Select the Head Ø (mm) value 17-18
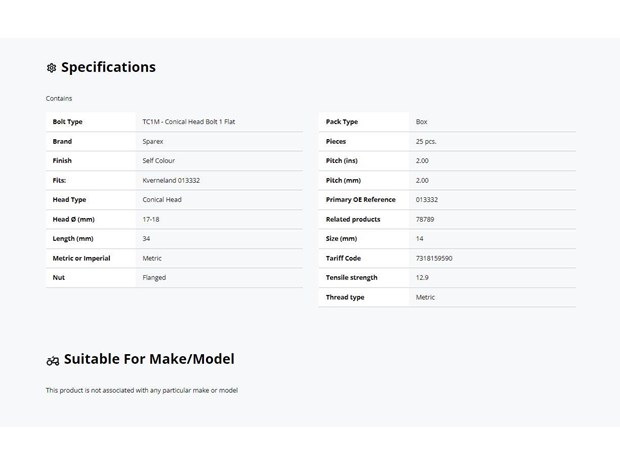Image resolution: width=620 pixels, height=465 pixels. tap(151, 219)
